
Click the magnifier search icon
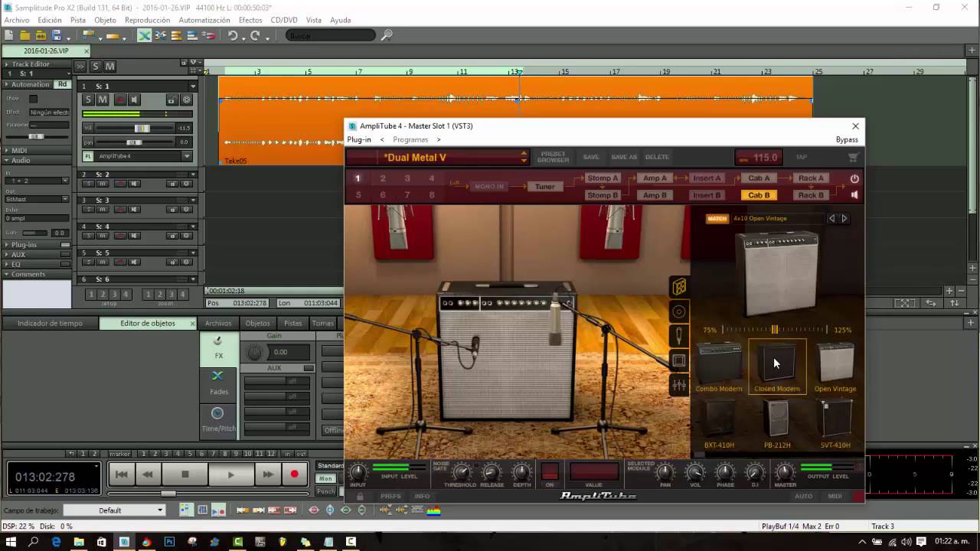click(x=387, y=35)
